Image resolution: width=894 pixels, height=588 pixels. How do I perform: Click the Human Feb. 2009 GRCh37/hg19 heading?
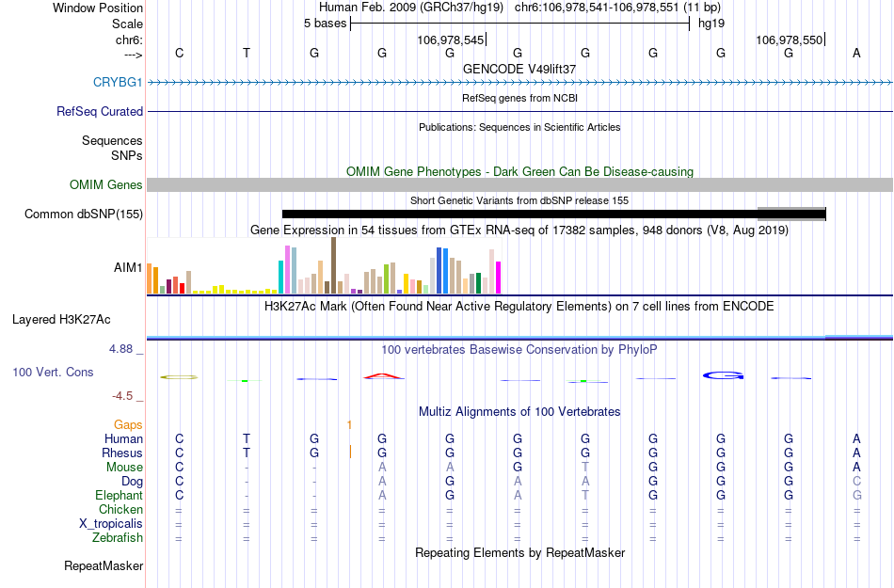pyautogui.click(x=411, y=8)
